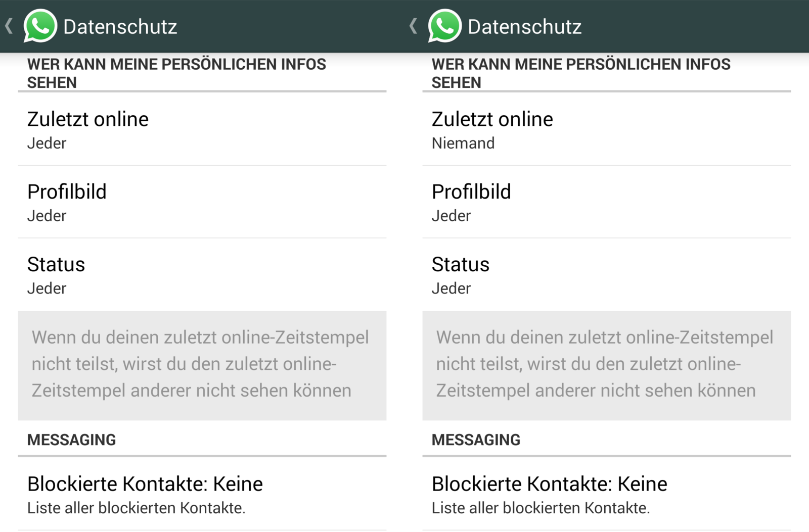Open Status privacy setting in the left screen
Viewport: 809px width, 532px height.
(x=202, y=275)
